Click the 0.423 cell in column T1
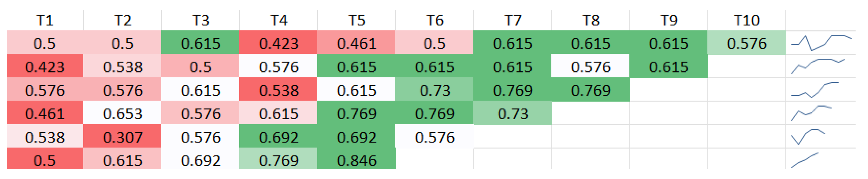 [45, 67]
